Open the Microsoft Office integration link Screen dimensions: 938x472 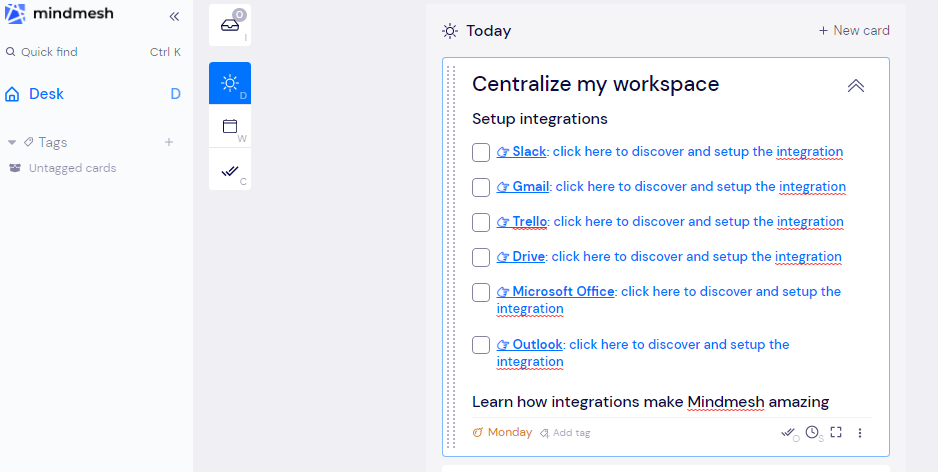tap(563, 292)
